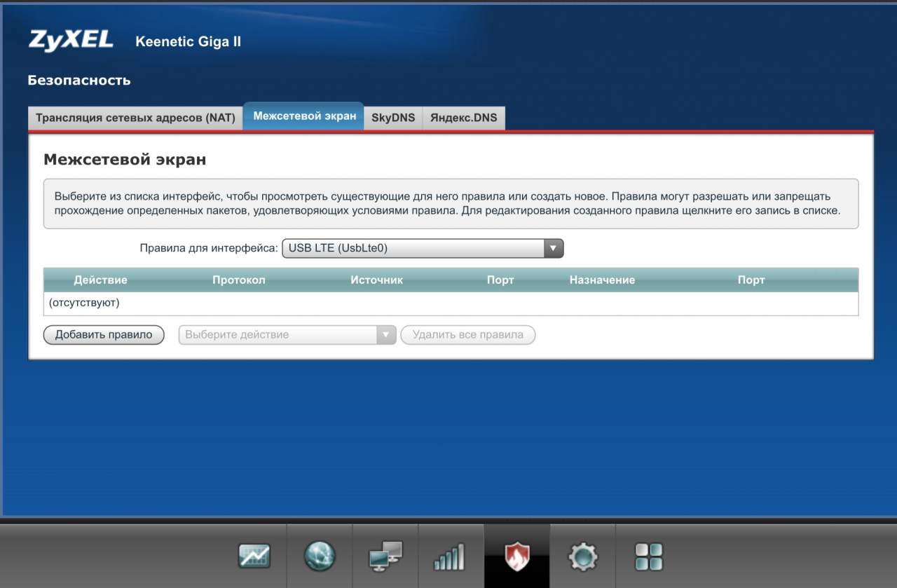Viewport: 897px width, 588px height.
Task: Click the Действие column header
Action: (x=101, y=280)
